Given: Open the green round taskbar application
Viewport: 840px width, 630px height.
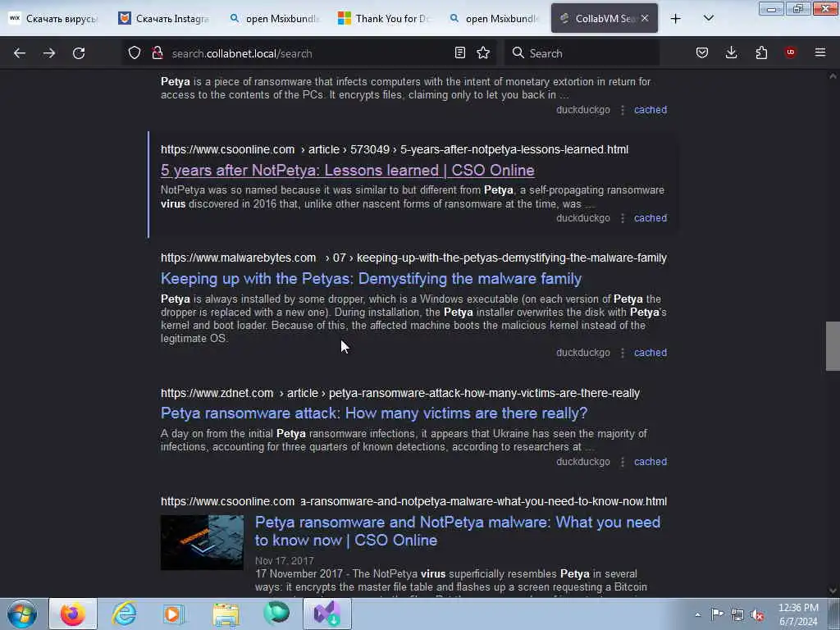Looking at the screenshot, I should pos(276,614).
